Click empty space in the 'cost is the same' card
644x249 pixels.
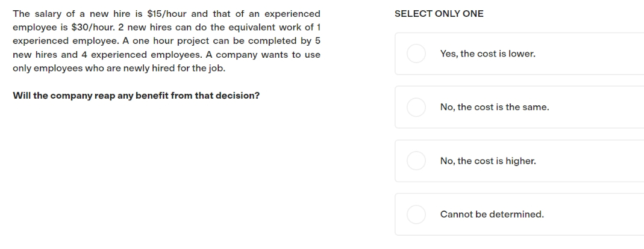pos(596,107)
